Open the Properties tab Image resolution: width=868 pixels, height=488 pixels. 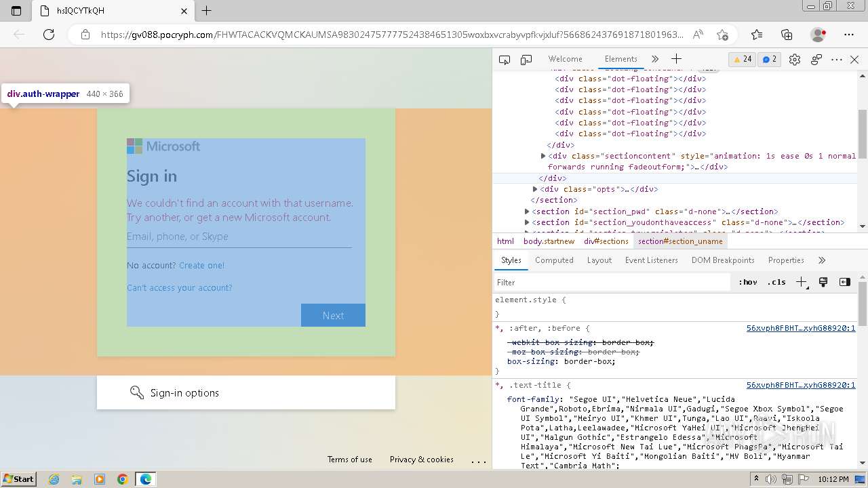click(786, 260)
